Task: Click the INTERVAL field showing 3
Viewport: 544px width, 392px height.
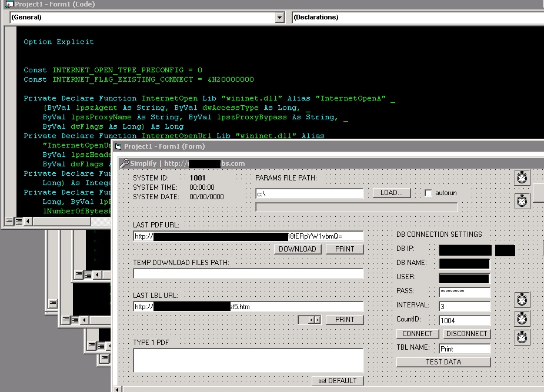Action: pyautogui.click(x=465, y=306)
